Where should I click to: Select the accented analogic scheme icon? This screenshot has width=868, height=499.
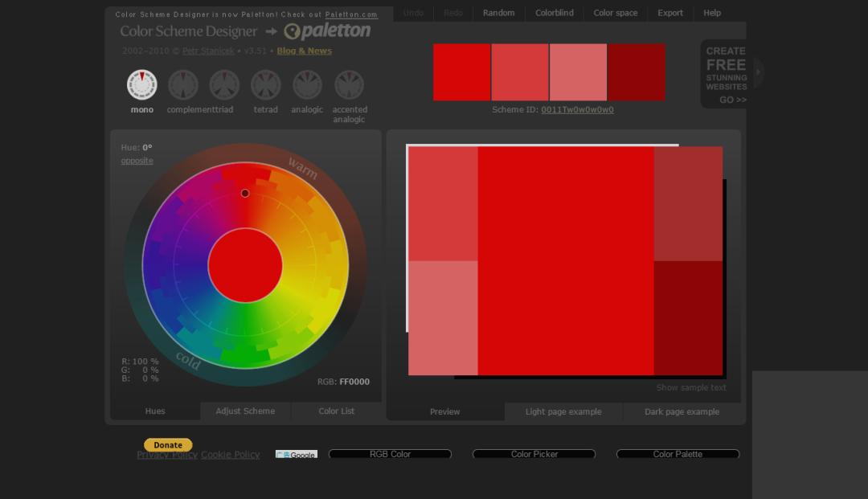click(x=349, y=85)
